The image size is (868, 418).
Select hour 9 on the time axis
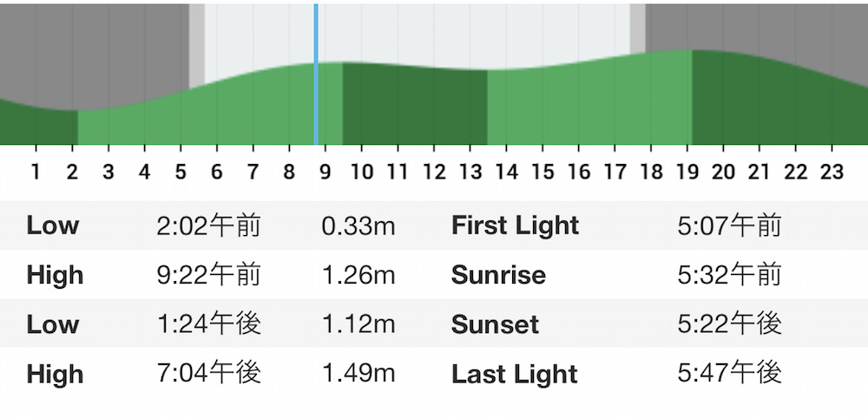pyautogui.click(x=325, y=173)
